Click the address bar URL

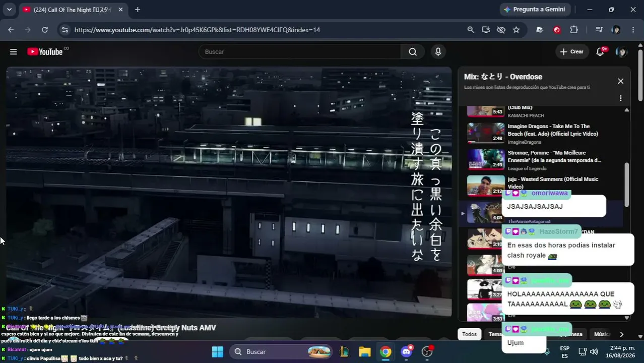point(197,30)
